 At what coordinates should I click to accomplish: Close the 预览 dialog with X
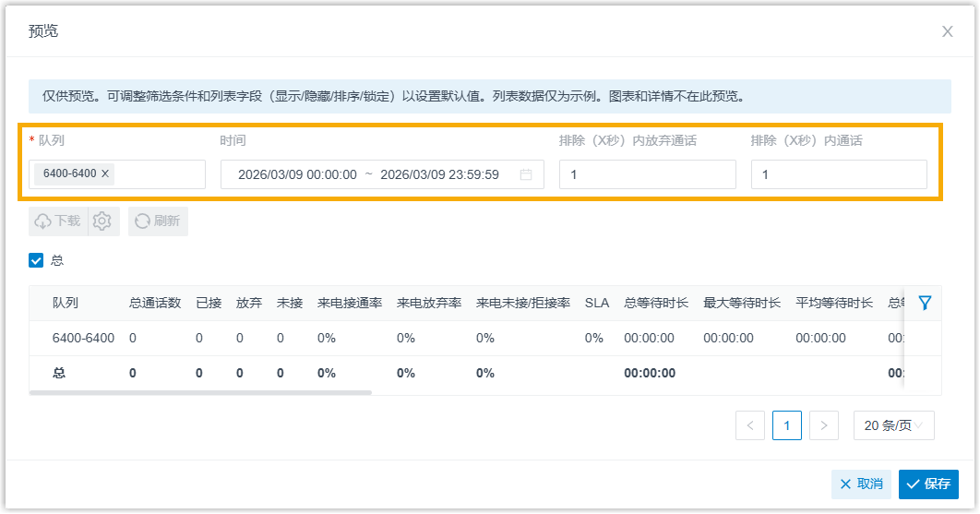point(947,31)
